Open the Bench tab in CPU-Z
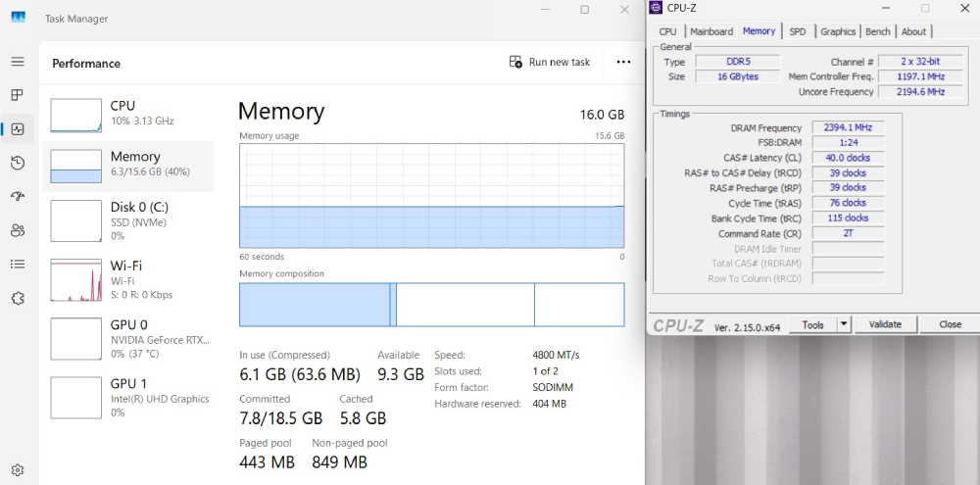 pyautogui.click(x=878, y=31)
